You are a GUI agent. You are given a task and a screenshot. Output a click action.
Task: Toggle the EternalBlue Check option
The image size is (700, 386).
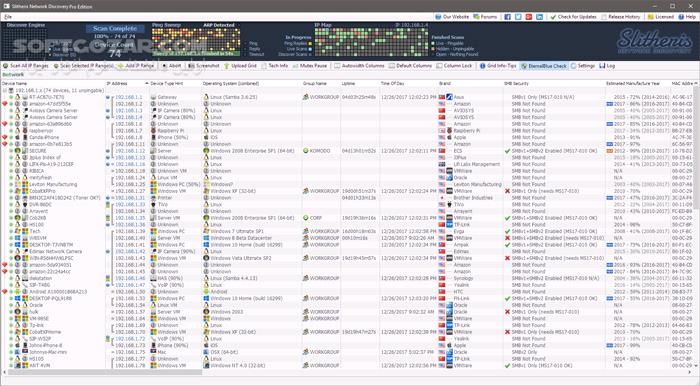544,66
